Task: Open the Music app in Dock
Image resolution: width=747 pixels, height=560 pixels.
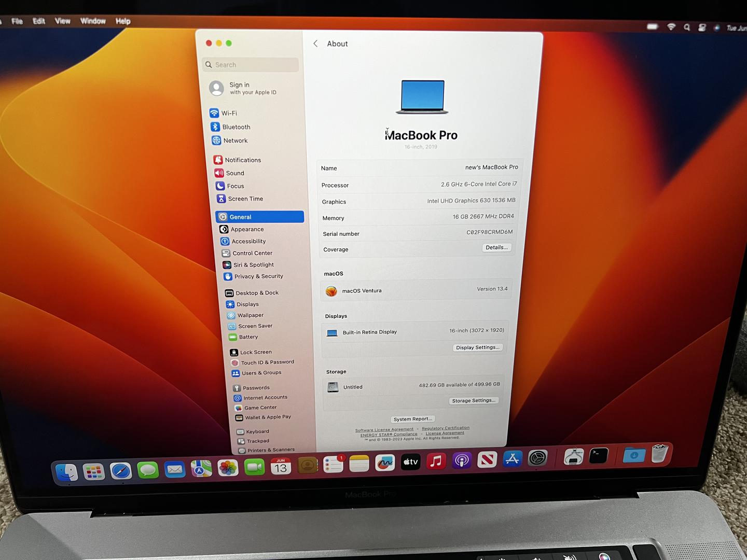Action: tap(436, 460)
